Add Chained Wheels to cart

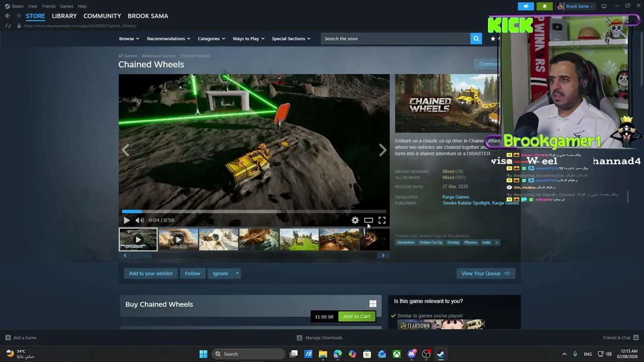357,316
